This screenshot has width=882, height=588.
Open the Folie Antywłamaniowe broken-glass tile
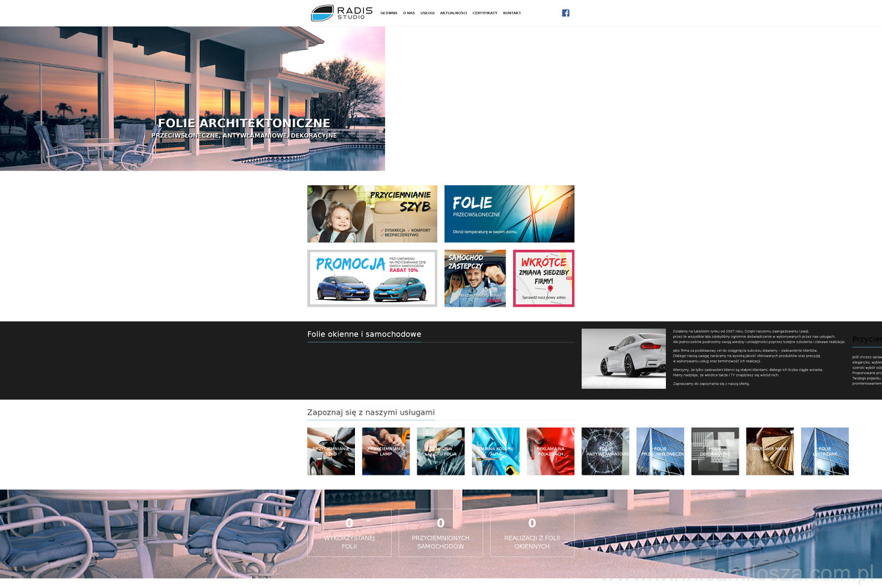click(x=605, y=451)
